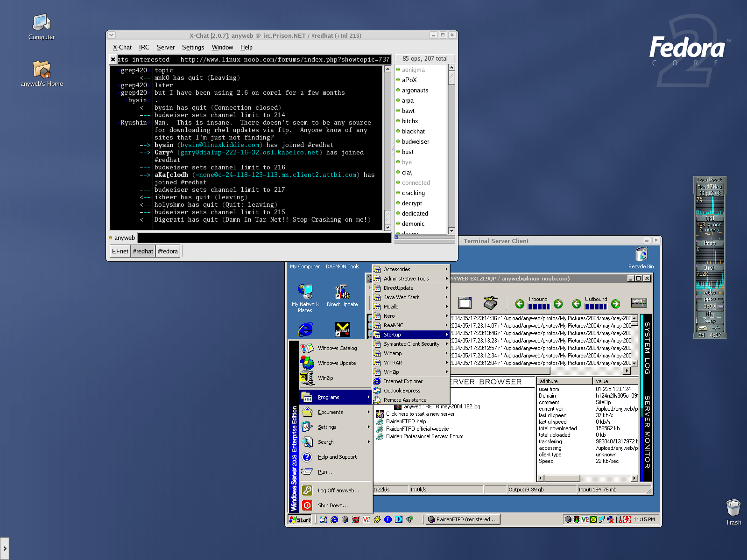The width and height of the screenshot is (747, 560).
Task: Click the RaidenFTPD window layout icon
Action: 465,303
